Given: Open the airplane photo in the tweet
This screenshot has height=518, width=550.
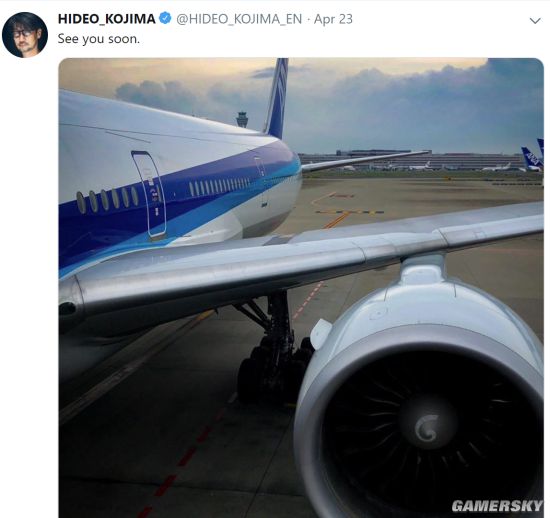Looking at the screenshot, I should click(301, 288).
